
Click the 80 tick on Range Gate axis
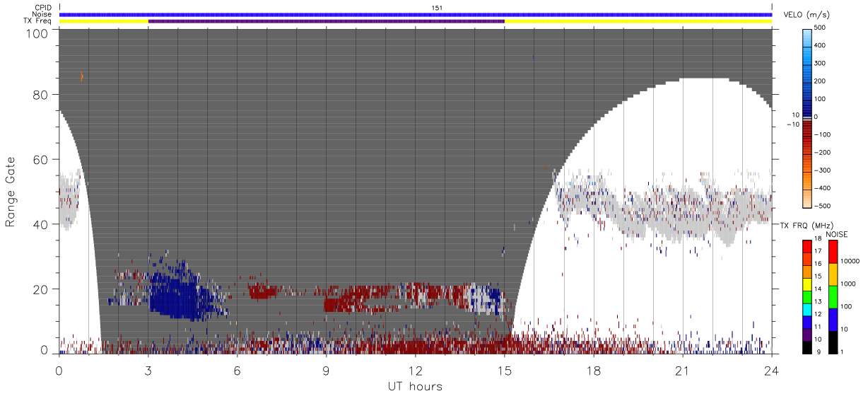[x=41, y=95]
